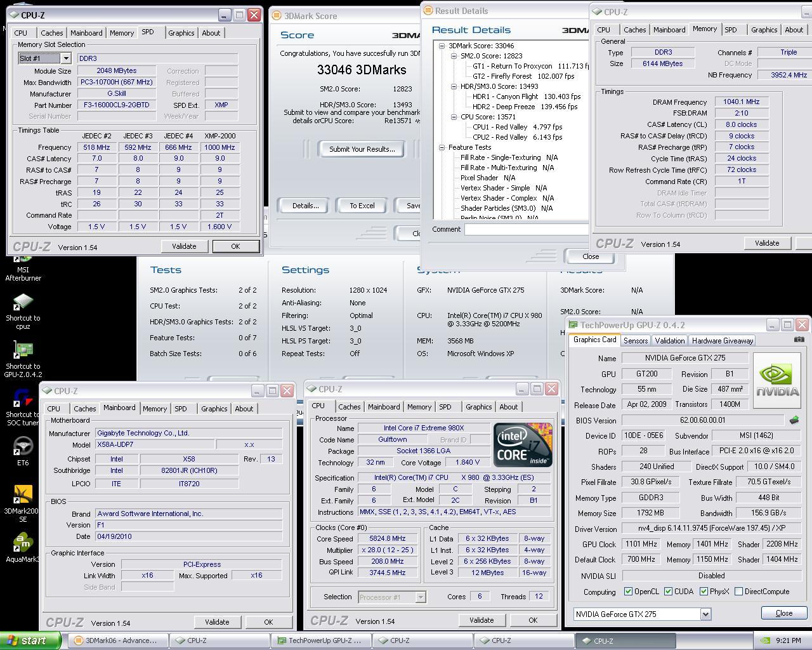Click OK in the Mainboard CPU-Z window
Image resolution: width=812 pixels, height=650 pixels.
coord(268,622)
